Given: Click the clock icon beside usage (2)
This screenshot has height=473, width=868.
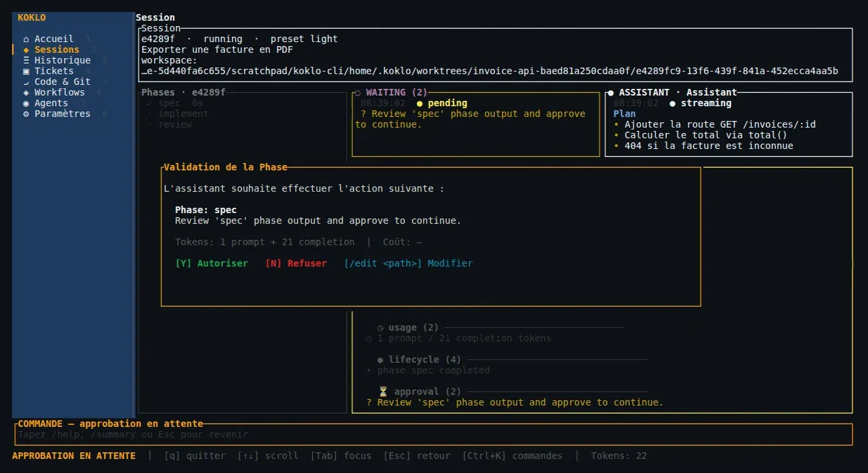Looking at the screenshot, I should pos(381,327).
